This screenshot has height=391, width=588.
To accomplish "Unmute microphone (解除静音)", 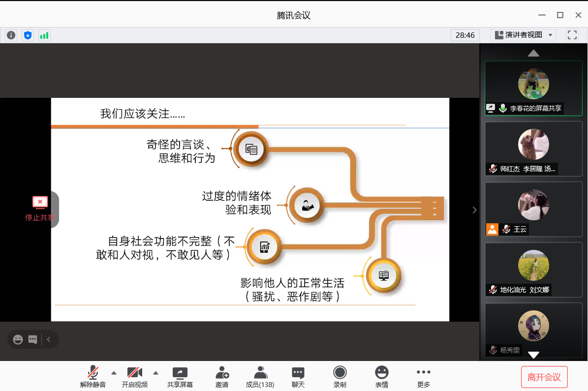I will pyautogui.click(x=93, y=377).
